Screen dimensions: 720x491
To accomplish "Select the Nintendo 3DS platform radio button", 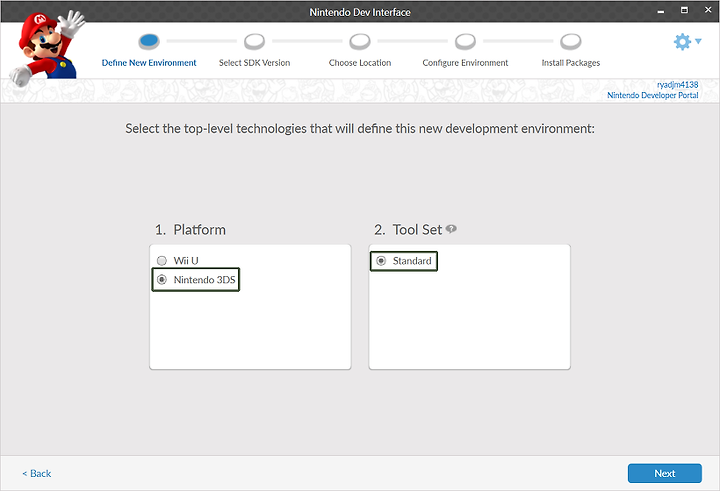I will [x=162, y=280].
